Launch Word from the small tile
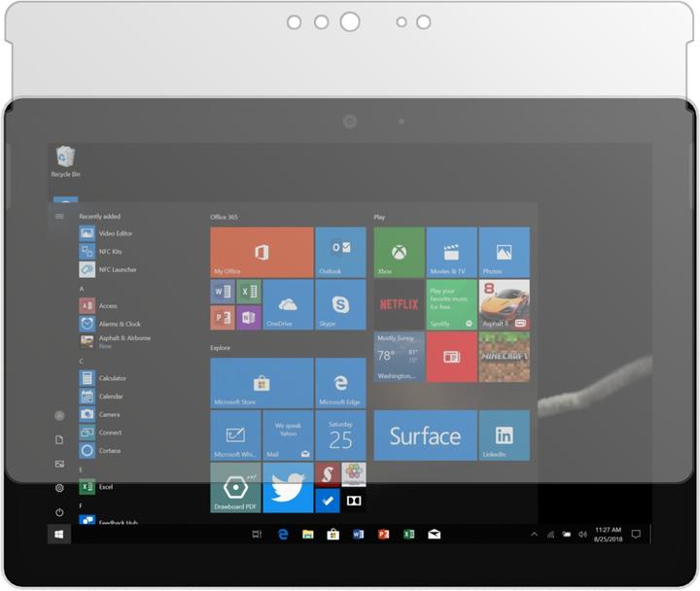The image size is (700, 591). (223, 292)
